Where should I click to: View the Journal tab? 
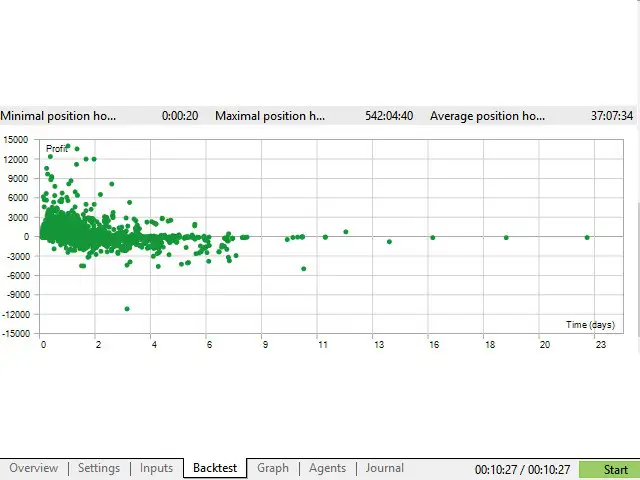384,468
